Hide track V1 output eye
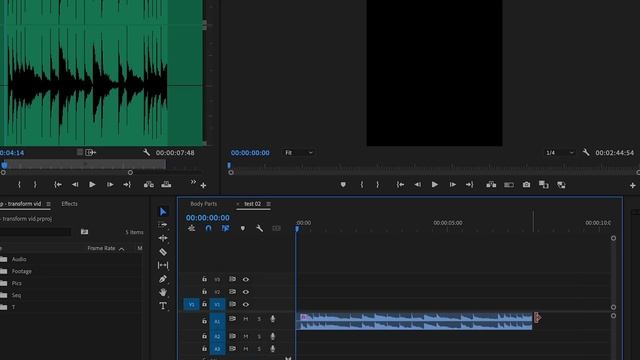The image size is (640, 360). [x=246, y=304]
